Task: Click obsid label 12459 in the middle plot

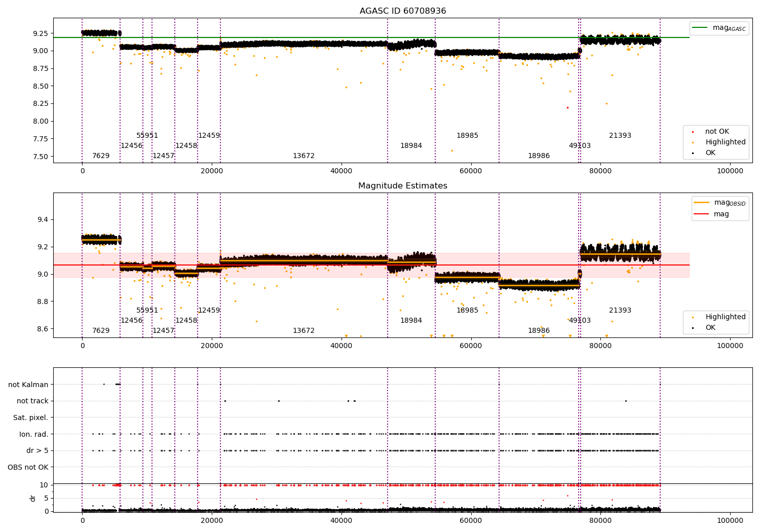Action: [x=209, y=311]
